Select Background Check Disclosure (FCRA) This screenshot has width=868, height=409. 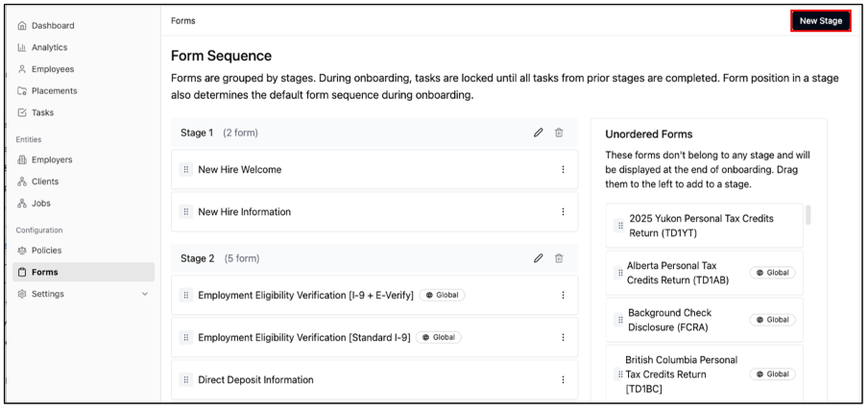point(704,320)
